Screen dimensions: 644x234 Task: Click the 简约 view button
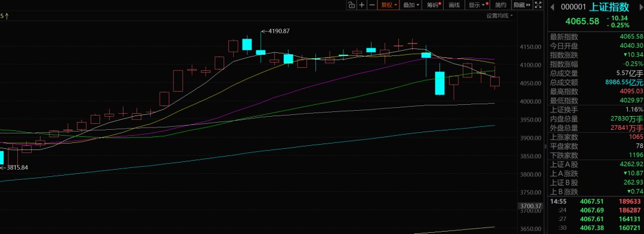pos(501,5)
